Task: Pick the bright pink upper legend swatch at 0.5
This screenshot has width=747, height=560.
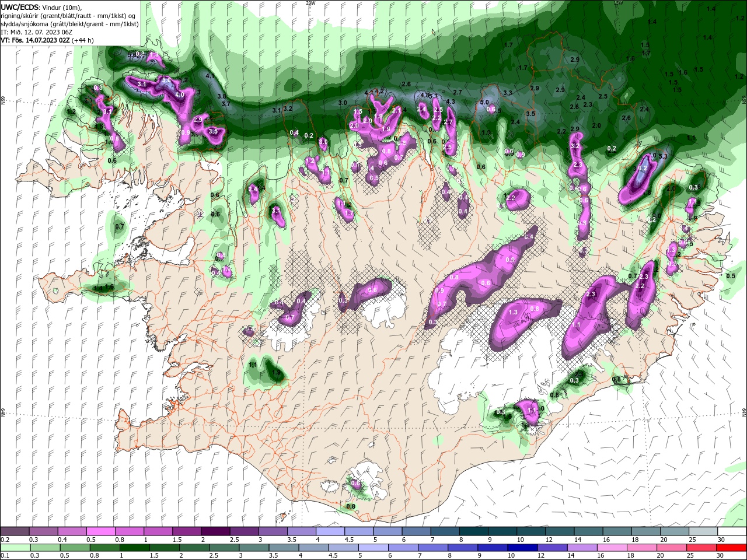Action: 100,531
